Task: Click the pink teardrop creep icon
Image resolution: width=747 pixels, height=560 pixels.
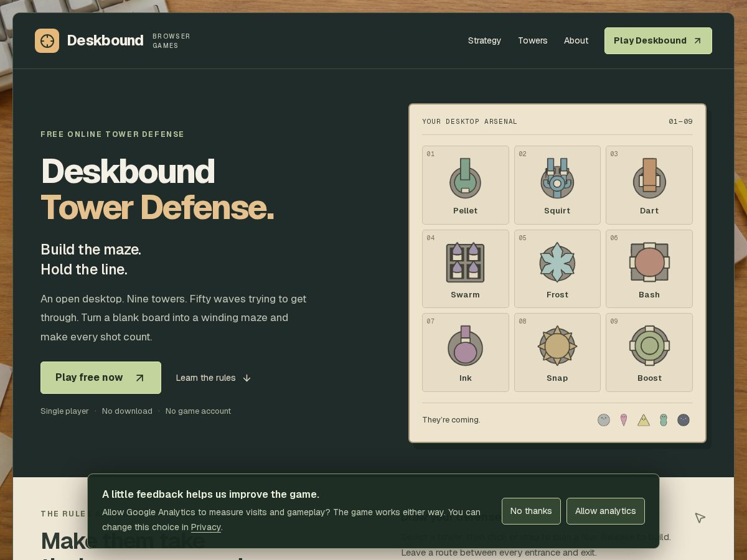Action: (x=624, y=420)
